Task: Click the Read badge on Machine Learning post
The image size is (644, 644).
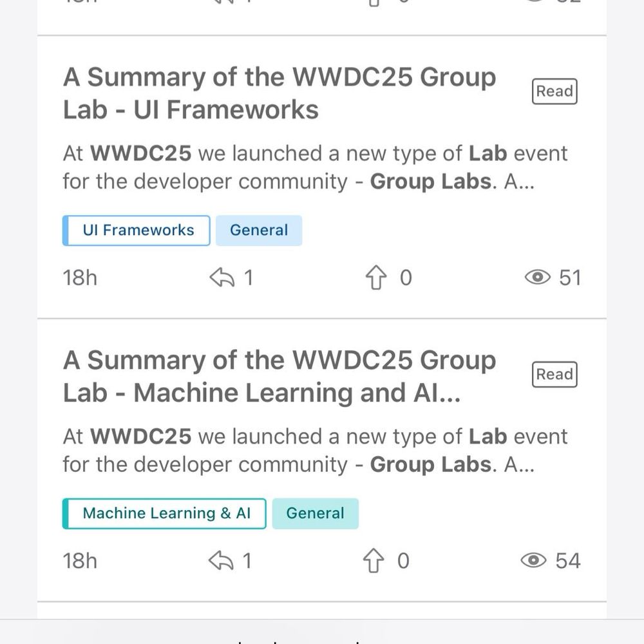Action: [x=554, y=375]
